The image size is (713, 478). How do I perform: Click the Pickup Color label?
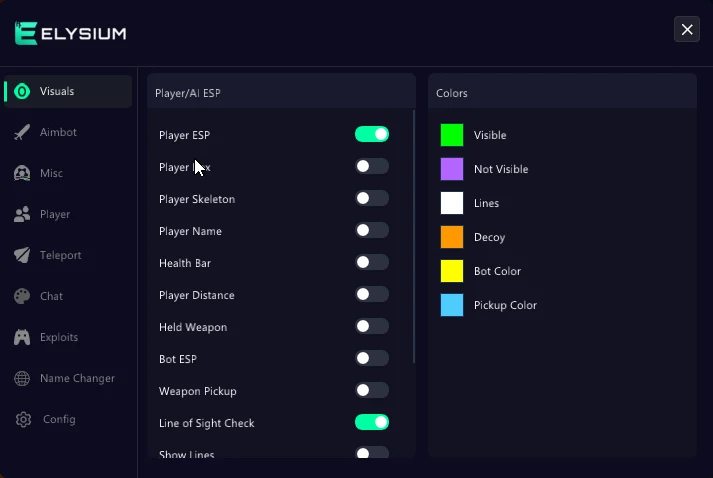pos(505,305)
